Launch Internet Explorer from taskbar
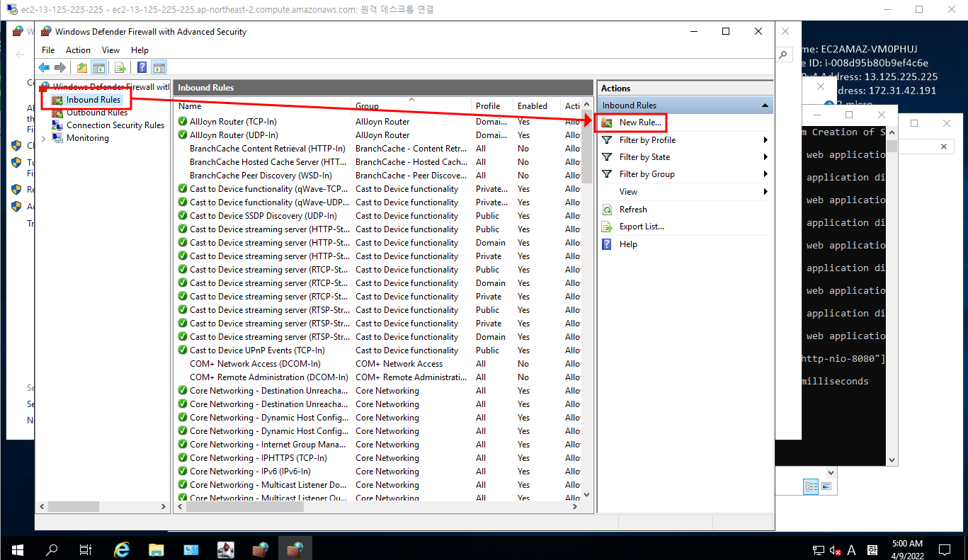This screenshot has width=968, height=560. pos(122,549)
